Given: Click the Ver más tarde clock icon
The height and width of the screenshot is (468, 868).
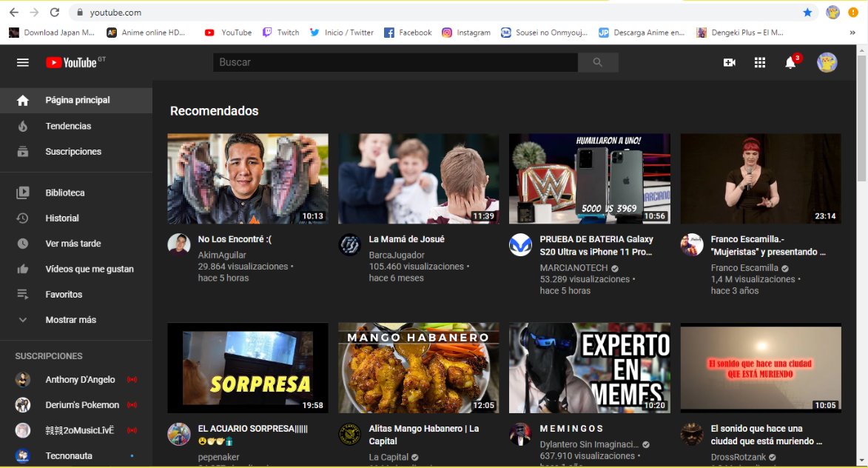Looking at the screenshot, I should 23,243.
